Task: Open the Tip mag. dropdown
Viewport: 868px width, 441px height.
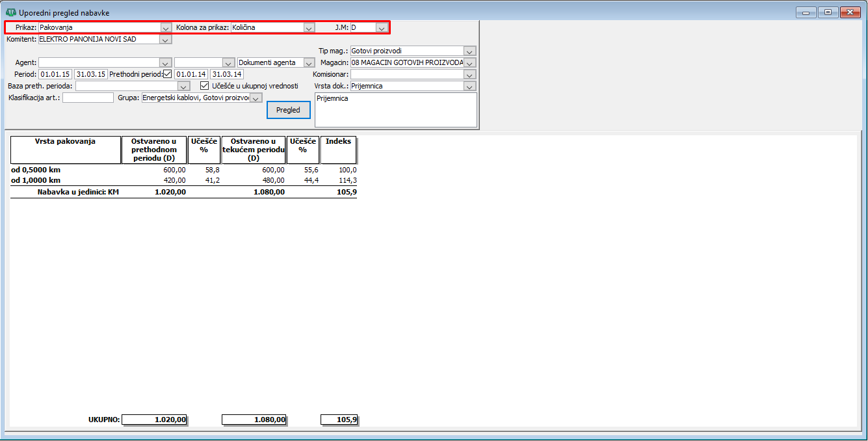Action: [469, 51]
